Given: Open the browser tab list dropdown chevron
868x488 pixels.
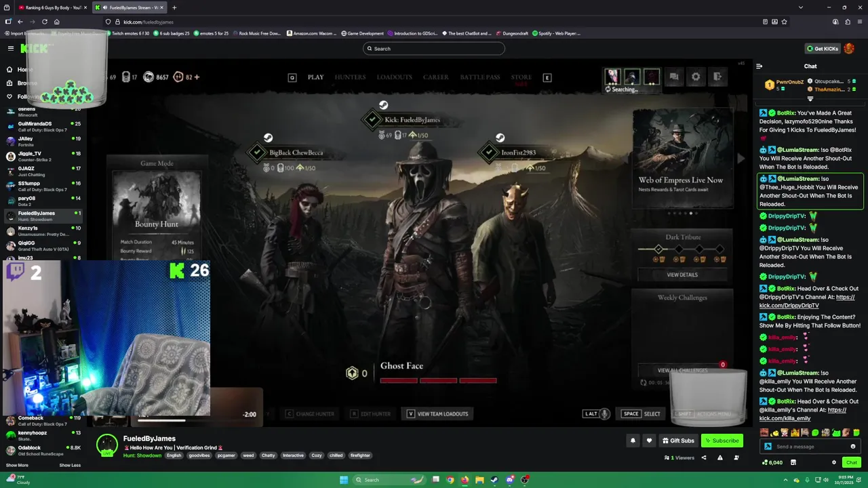Looking at the screenshot, I should [x=801, y=7].
